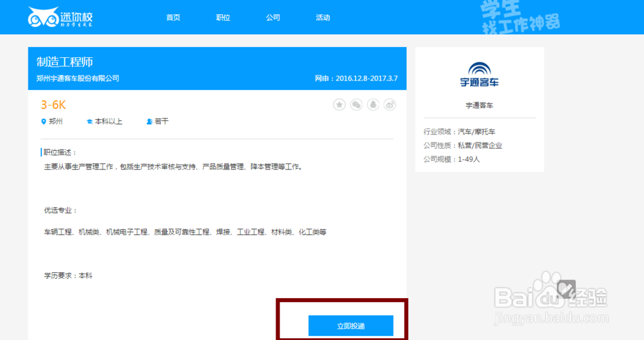Click the 网申 date range text
Screen dimensions: 644x340
(356, 78)
